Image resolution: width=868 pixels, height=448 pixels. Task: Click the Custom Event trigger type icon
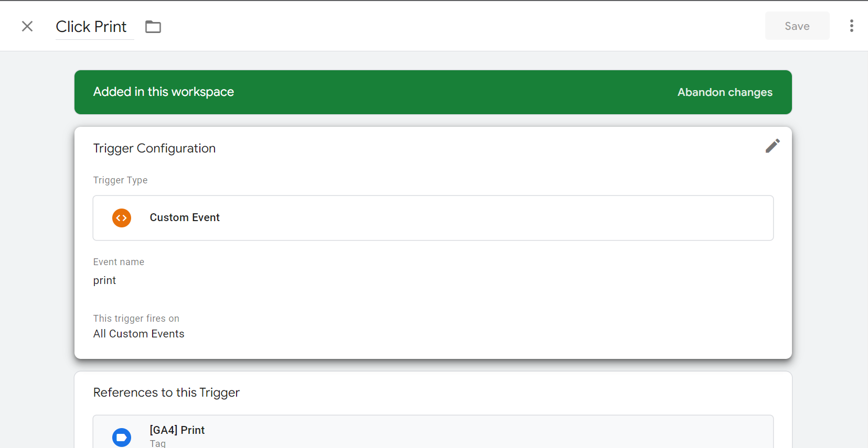pos(121,217)
